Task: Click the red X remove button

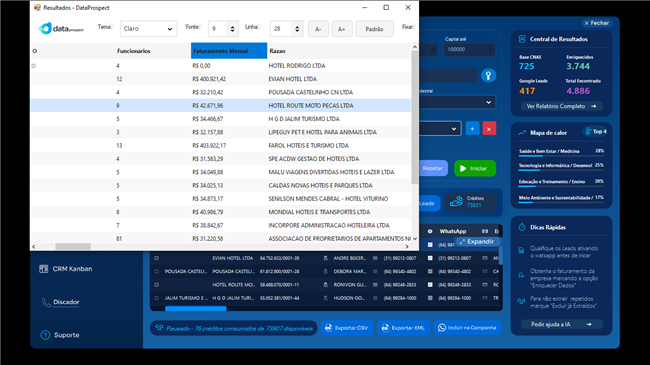Action: coord(489,129)
